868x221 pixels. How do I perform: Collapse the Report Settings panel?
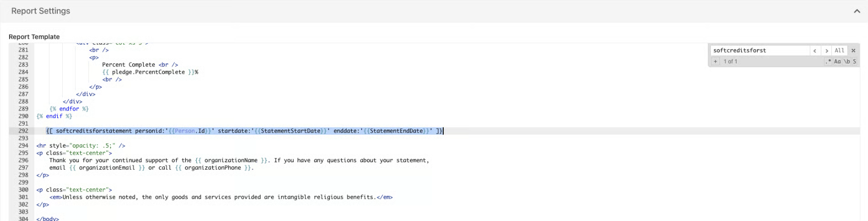coord(856,11)
